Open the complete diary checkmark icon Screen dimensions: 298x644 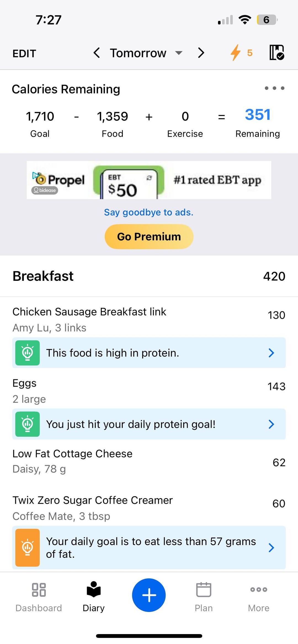276,52
